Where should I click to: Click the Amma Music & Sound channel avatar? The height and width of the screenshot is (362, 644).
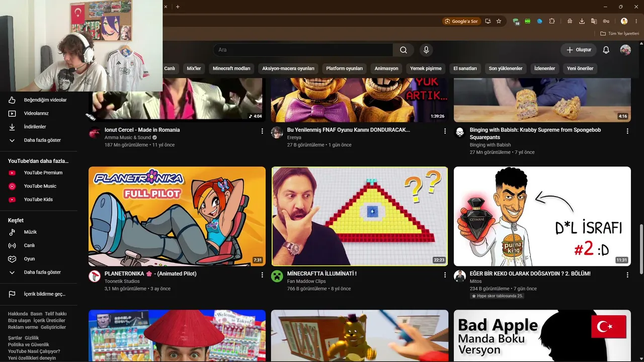click(95, 133)
